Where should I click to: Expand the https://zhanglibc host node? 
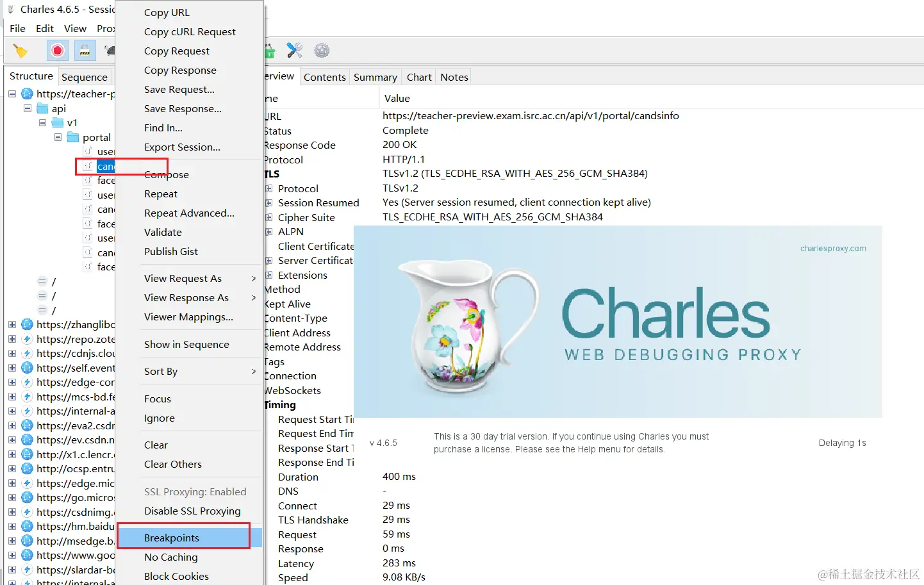pyautogui.click(x=12, y=324)
